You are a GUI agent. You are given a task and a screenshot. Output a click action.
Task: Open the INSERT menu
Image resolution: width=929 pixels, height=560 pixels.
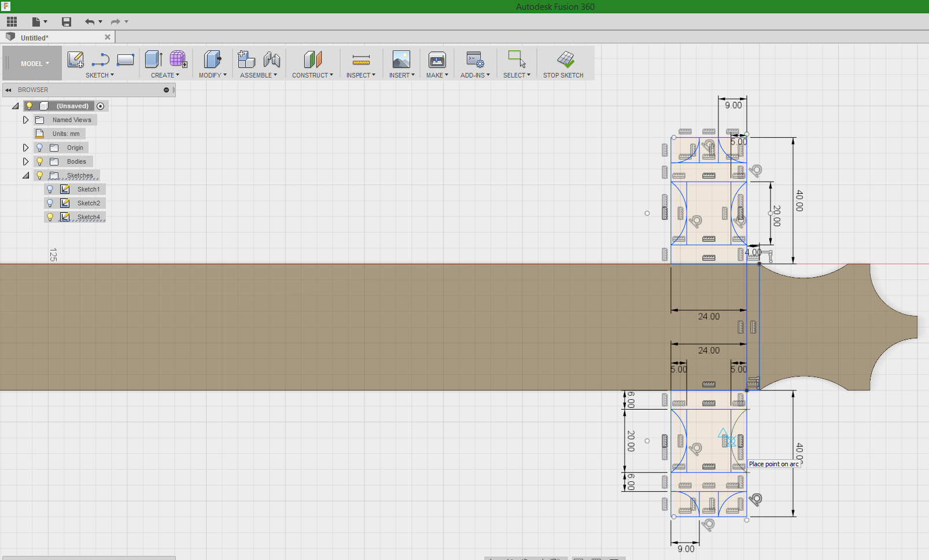[x=401, y=75]
